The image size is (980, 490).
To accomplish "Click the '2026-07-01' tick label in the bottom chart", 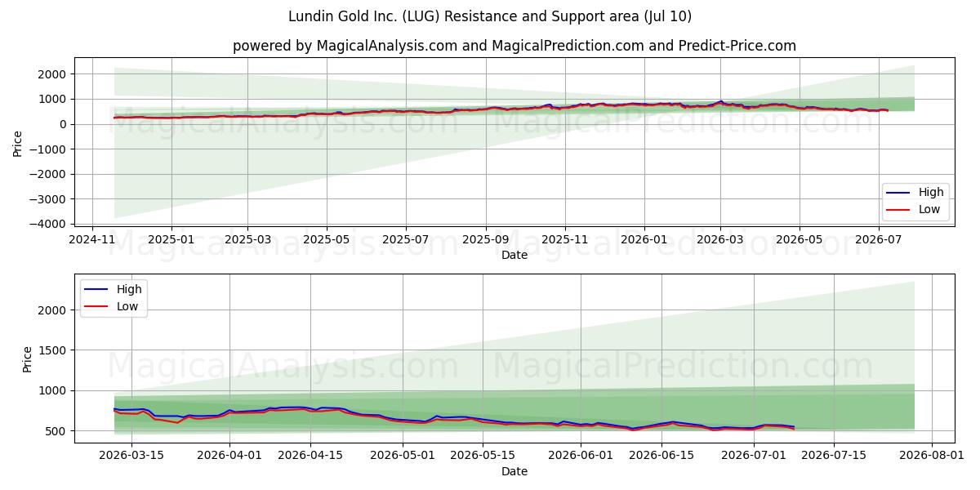I will click(753, 456).
